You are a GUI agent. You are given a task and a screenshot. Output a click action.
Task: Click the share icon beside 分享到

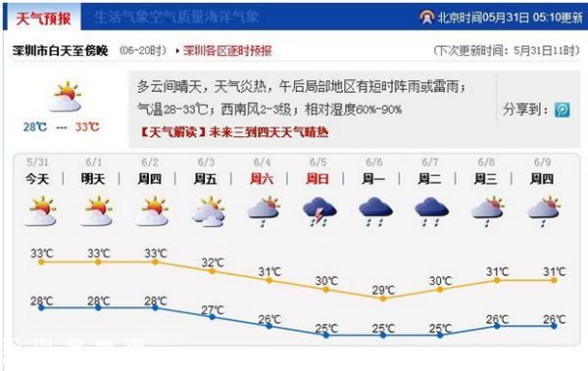tap(563, 110)
